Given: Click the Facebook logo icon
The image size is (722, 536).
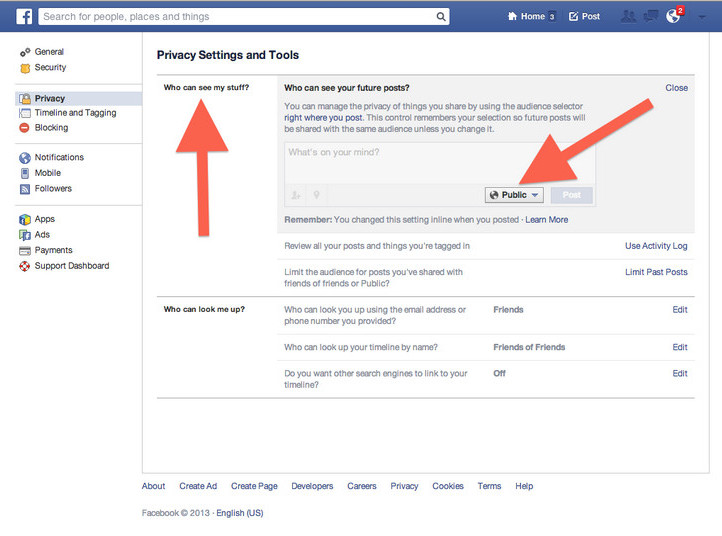Looking at the screenshot, I should point(24,17).
